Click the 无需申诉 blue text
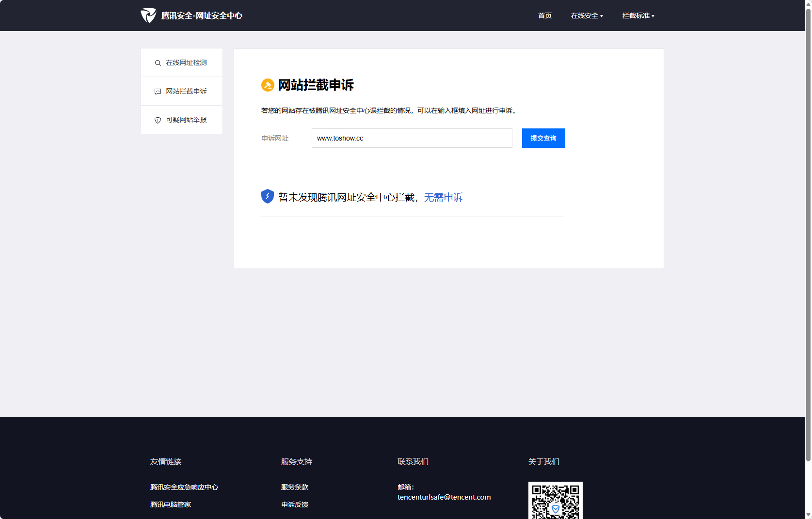This screenshot has width=812, height=519. pos(444,197)
